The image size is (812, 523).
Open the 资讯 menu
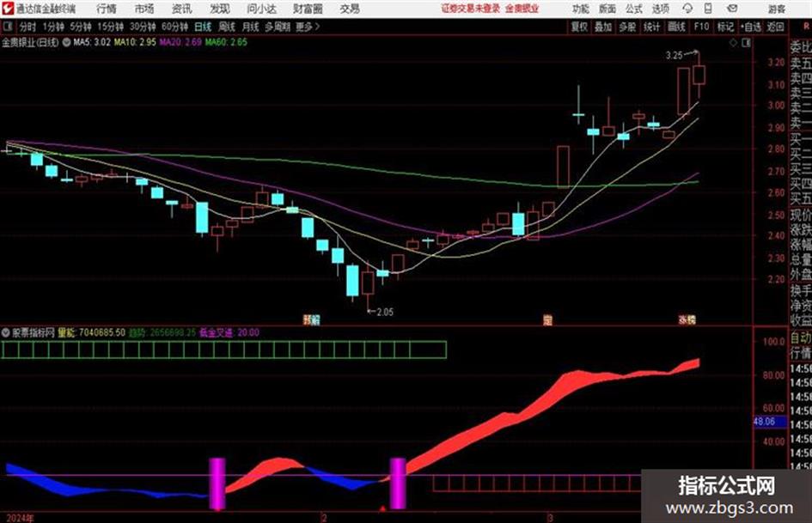pyautogui.click(x=181, y=9)
